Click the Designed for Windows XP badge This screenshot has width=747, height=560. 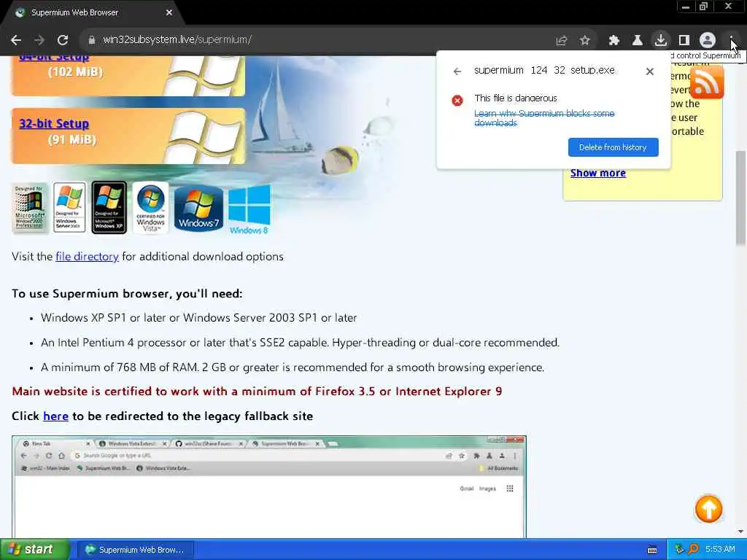pos(109,208)
